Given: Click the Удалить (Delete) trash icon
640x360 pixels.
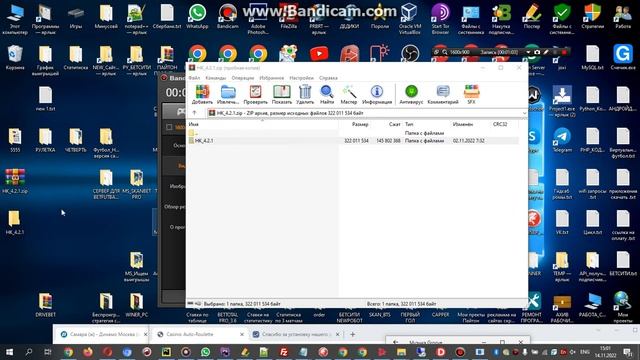Looking at the screenshot, I should [305, 95].
